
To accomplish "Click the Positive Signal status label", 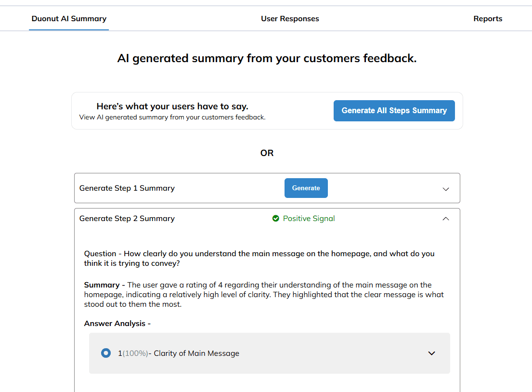I will tap(309, 219).
